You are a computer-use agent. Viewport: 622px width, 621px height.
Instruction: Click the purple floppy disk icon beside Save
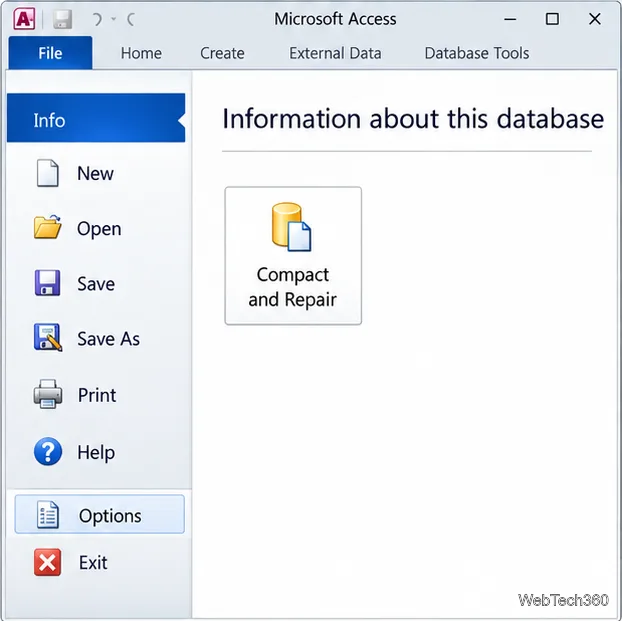tap(48, 283)
